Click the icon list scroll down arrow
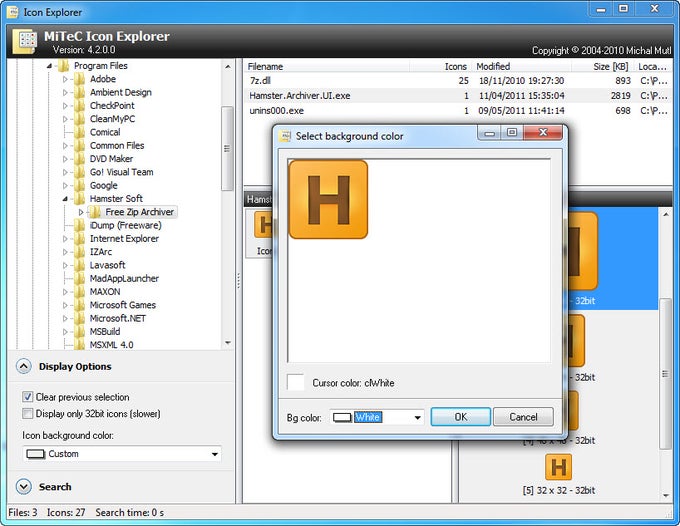Image resolution: width=680 pixels, height=526 pixels. coord(665,495)
